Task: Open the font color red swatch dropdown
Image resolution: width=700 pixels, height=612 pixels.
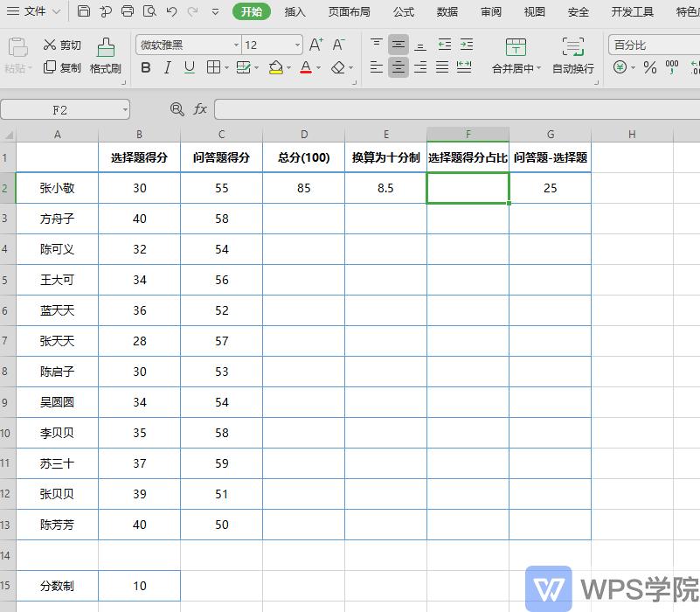Action: 318,68
